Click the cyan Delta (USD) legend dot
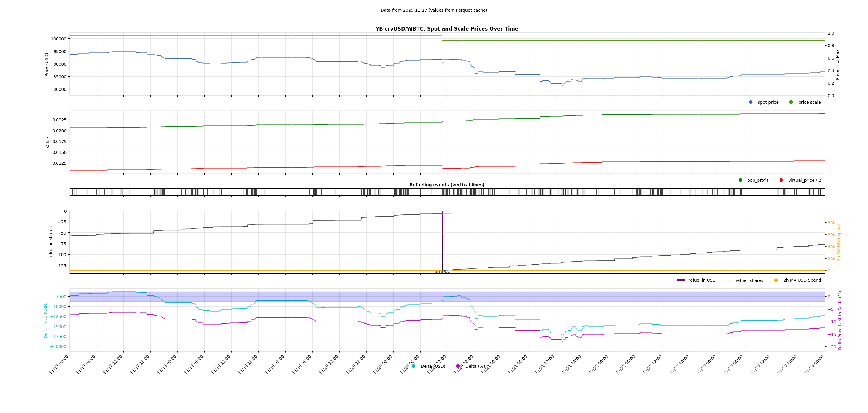The width and height of the screenshot is (868, 413). pyautogui.click(x=413, y=366)
